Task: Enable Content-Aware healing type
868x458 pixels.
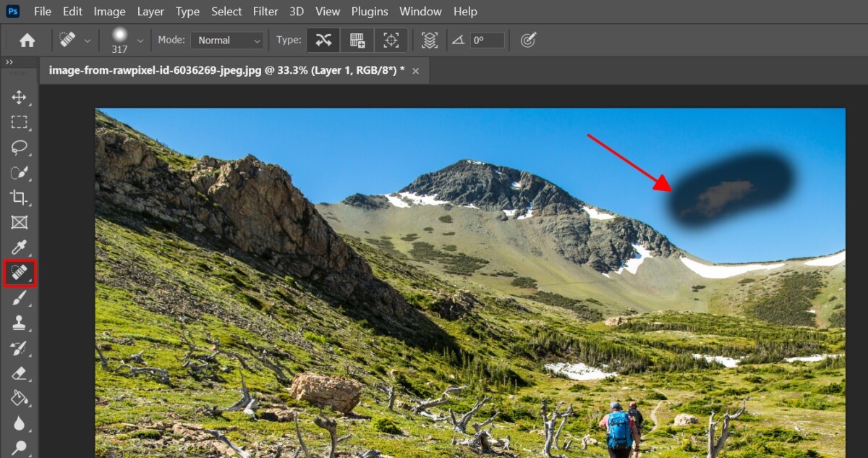Action: 323,41
